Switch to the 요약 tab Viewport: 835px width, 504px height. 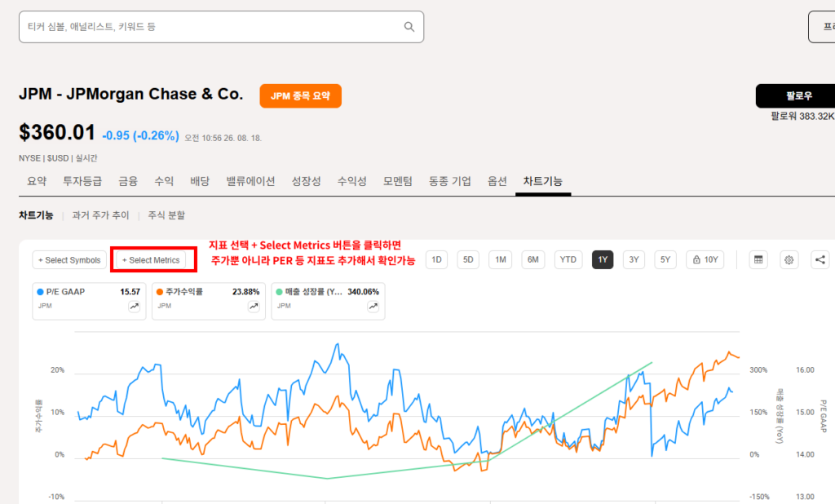(x=37, y=181)
